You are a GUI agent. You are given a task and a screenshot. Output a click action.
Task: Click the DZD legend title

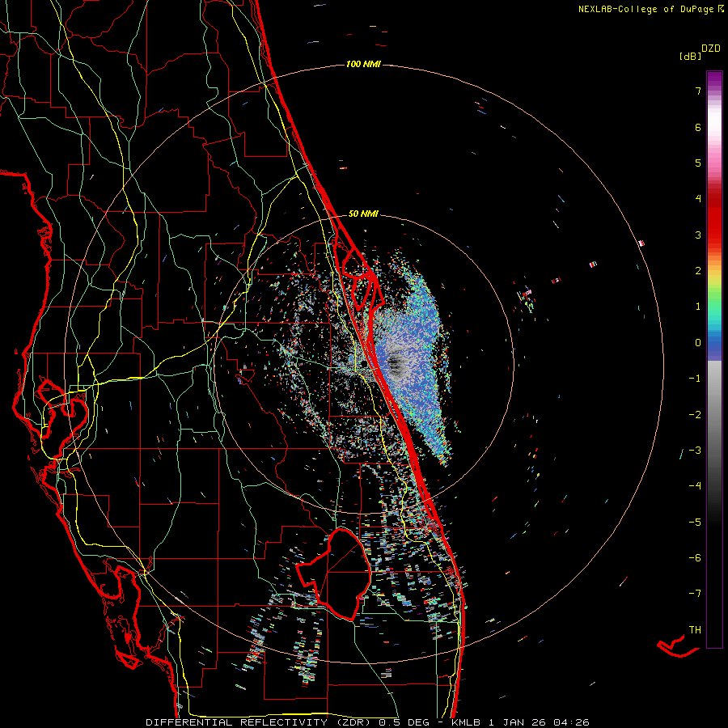(711, 49)
